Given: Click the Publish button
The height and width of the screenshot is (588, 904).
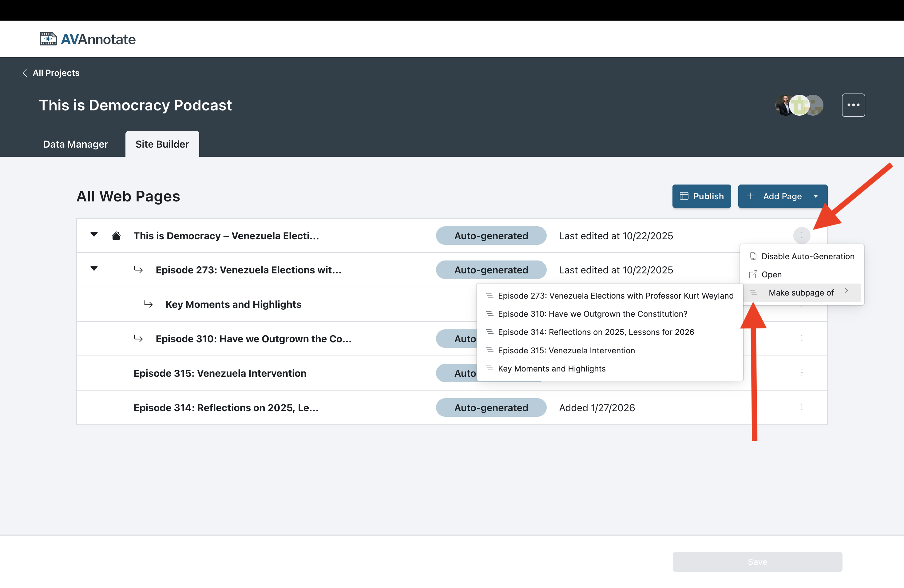Looking at the screenshot, I should click(x=701, y=197).
